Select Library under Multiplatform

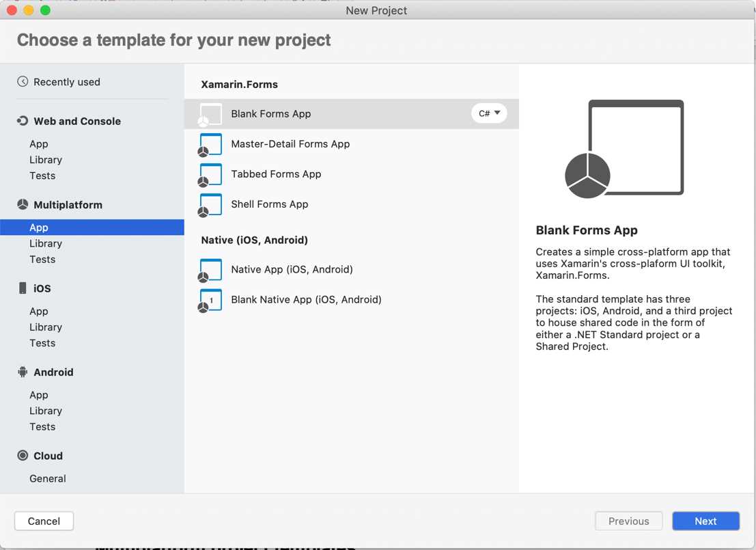(46, 243)
